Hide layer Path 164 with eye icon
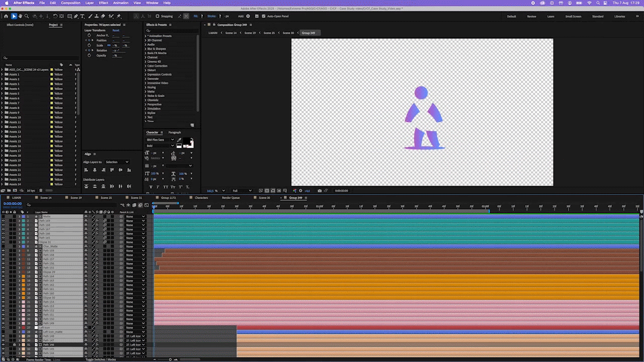Screen dimensions: 644x362 point(3,276)
